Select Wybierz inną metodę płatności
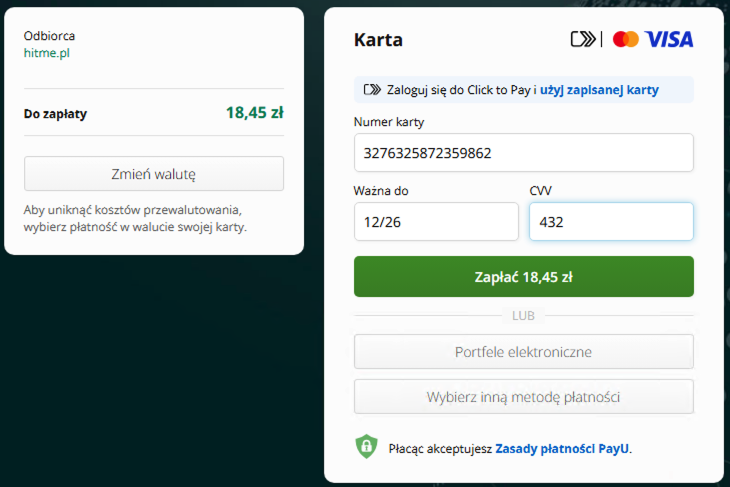The width and height of the screenshot is (730, 487). pos(523,396)
